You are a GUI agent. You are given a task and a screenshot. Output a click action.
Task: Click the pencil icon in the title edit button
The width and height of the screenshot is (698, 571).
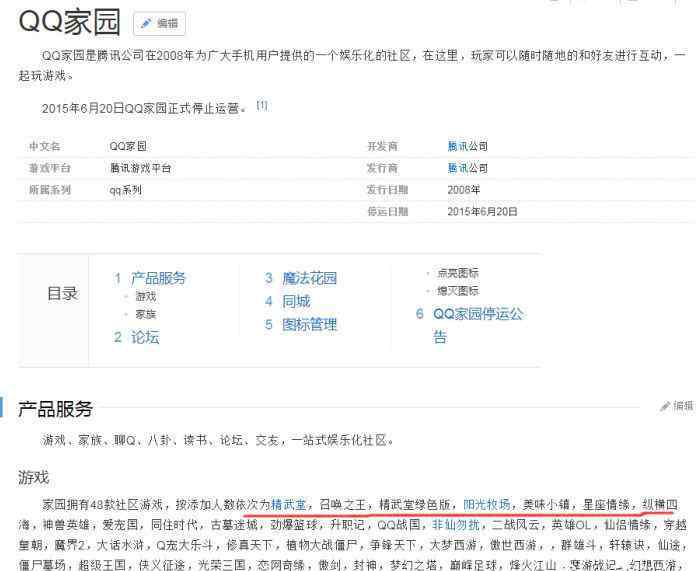pyautogui.click(x=146, y=23)
